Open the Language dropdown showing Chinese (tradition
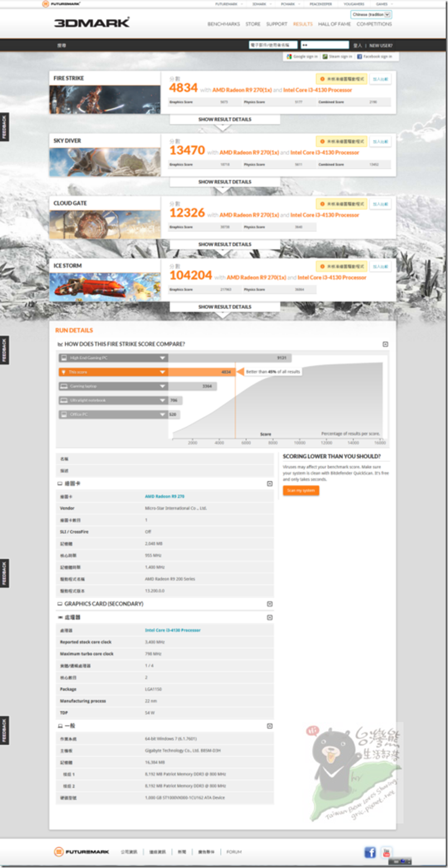 [x=371, y=14]
